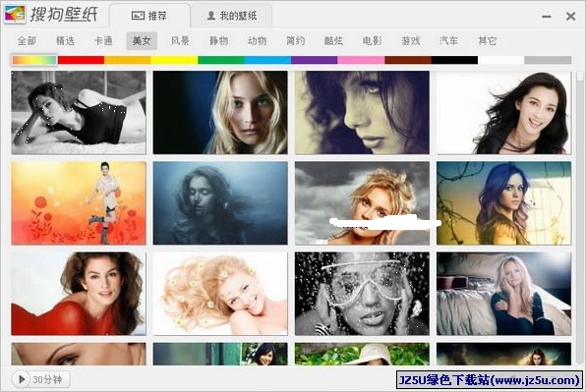Open the bottom-row teal background woman wallpaper
The height and width of the screenshot is (392, 586).
[220, 354]
